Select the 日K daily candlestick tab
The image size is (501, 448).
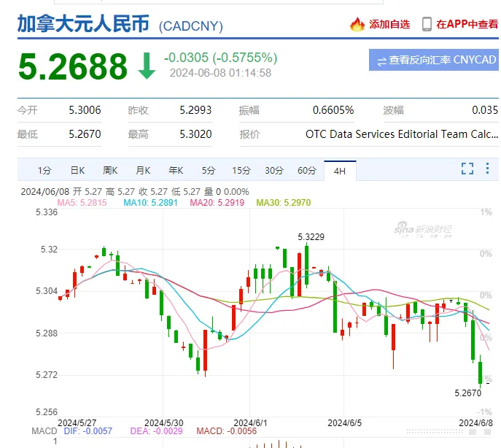pos(77,171)
